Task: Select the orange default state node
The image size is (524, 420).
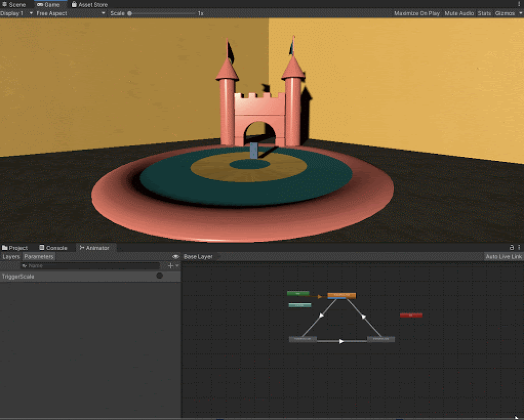Action: tap(341, 296)
